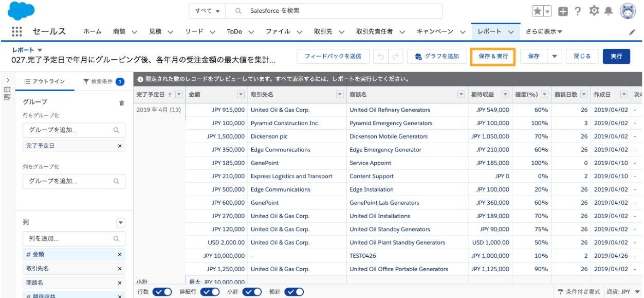Open the App Launcher grid icon

coord(16,31)
